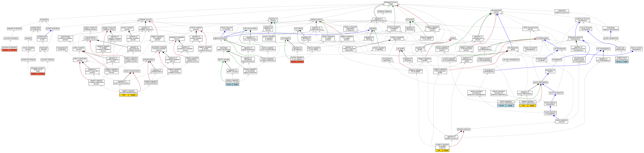Click "anatomical structure development" node
The image size is (644, 153).
point(582,20)
